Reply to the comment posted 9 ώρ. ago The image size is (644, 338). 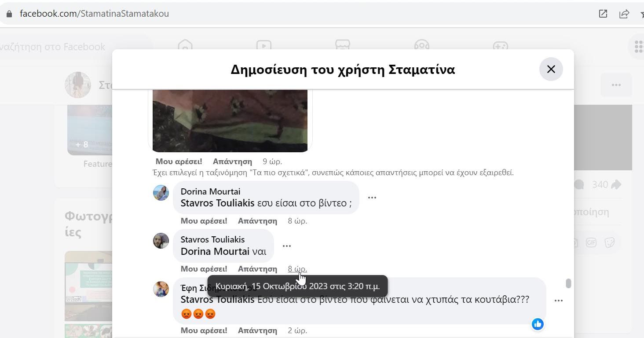232,162
